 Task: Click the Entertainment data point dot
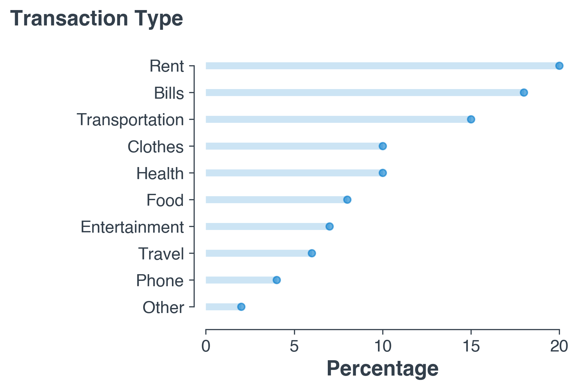click(x=329, y=226)
